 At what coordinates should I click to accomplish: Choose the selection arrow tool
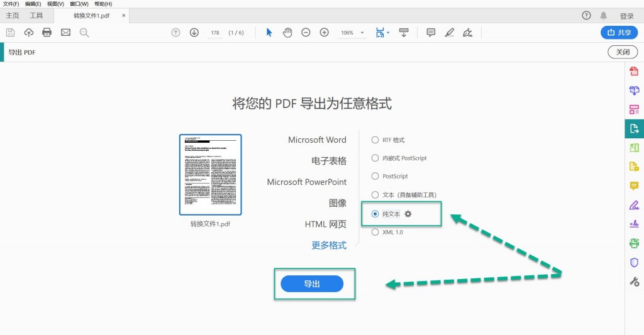pos(269,33)
